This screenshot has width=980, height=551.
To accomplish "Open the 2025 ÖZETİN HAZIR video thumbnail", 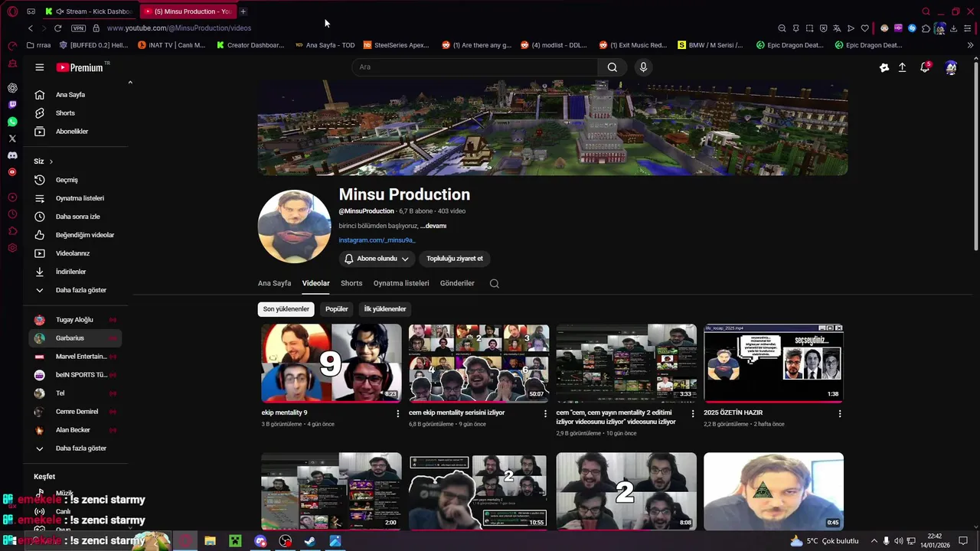I will [773, 364].
